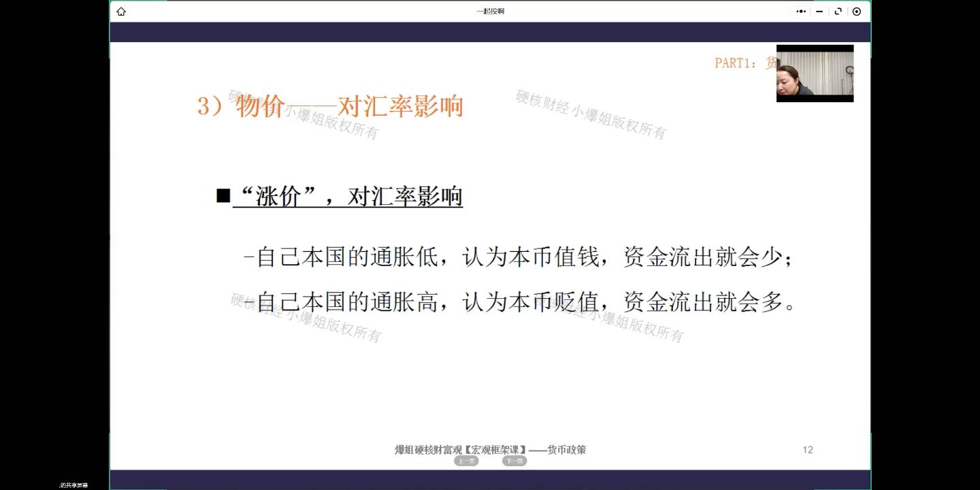This screenshot has width=980, height=490.
Task: Open the home icon in top bar
Action: (121, 12)
